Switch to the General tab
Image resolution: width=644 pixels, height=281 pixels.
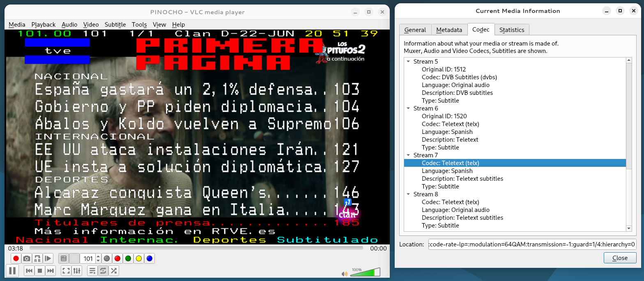coord(415,30)
